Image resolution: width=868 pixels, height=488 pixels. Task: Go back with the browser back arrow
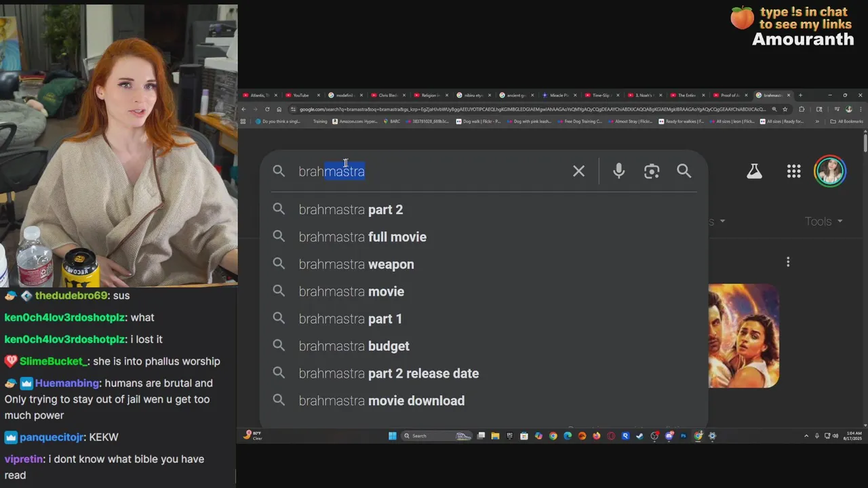(243, 109)
